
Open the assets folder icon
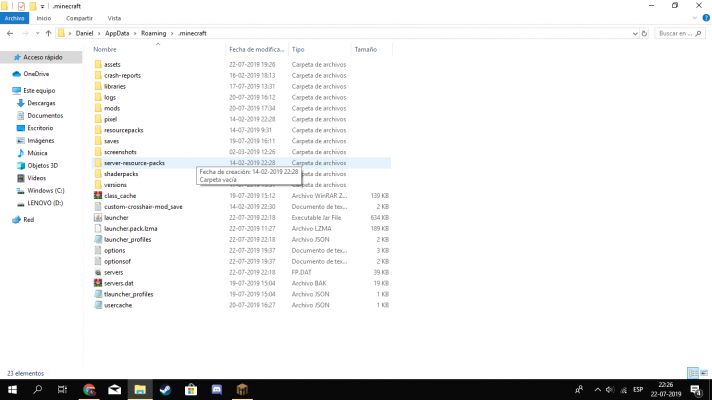[x=98, y=64]
